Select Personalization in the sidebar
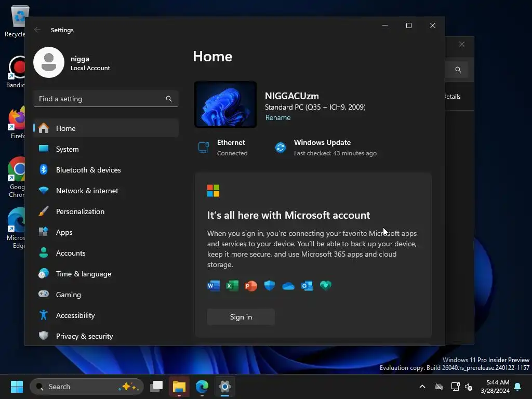Image resolution: width=532 pixels, height=399 pixels. 106,211
